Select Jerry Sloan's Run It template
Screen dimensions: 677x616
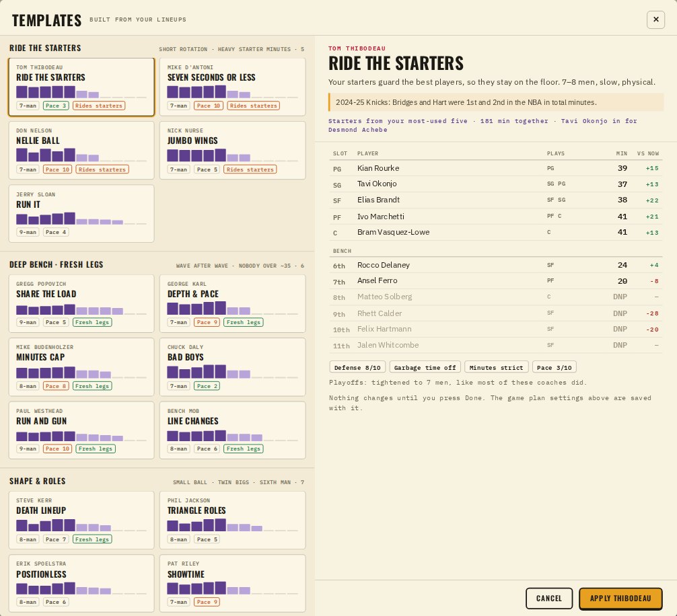tap(81, 214)
